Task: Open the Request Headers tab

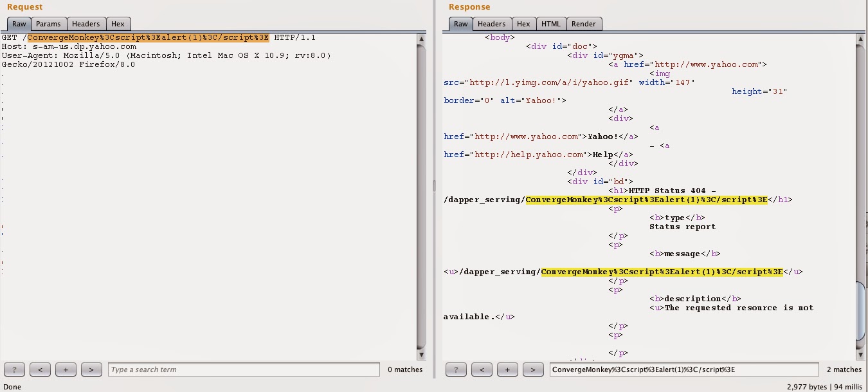Action: [x=86, y=24]
